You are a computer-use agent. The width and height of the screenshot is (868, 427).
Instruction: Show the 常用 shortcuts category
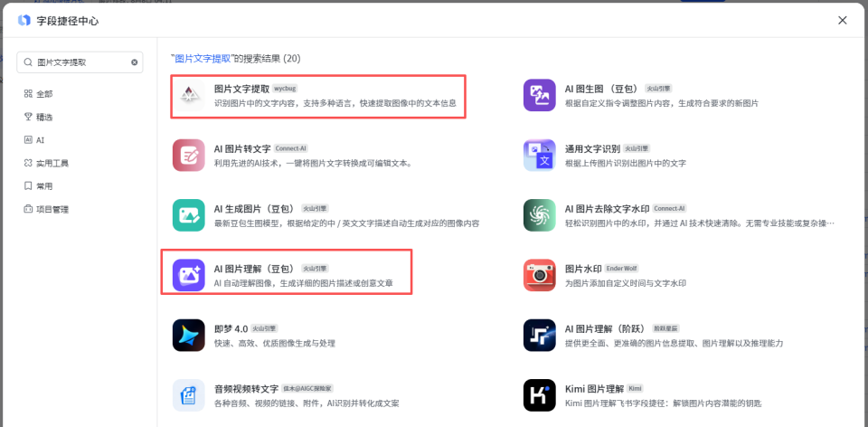tap(44, 186)
